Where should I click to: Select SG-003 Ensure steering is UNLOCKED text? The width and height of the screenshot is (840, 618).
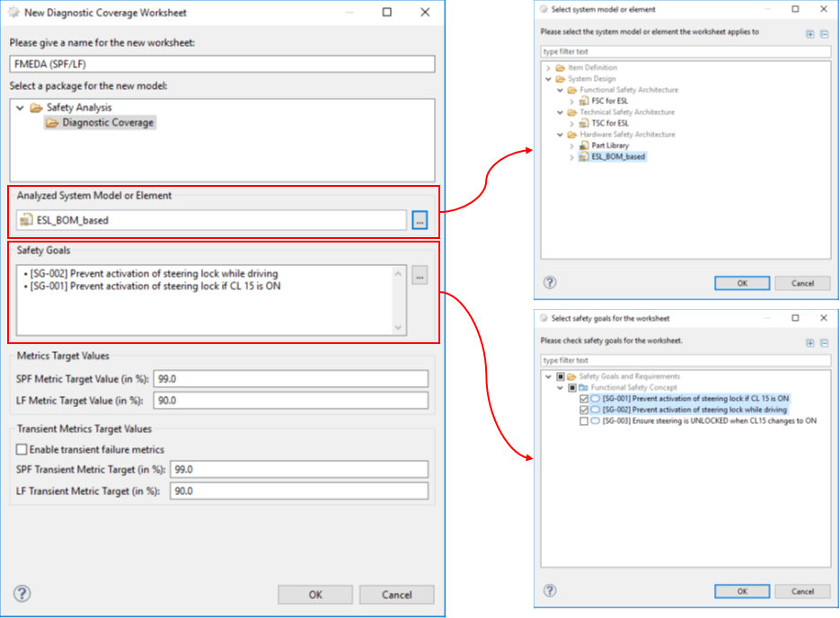pyautogui.click(x=710, y=421)
